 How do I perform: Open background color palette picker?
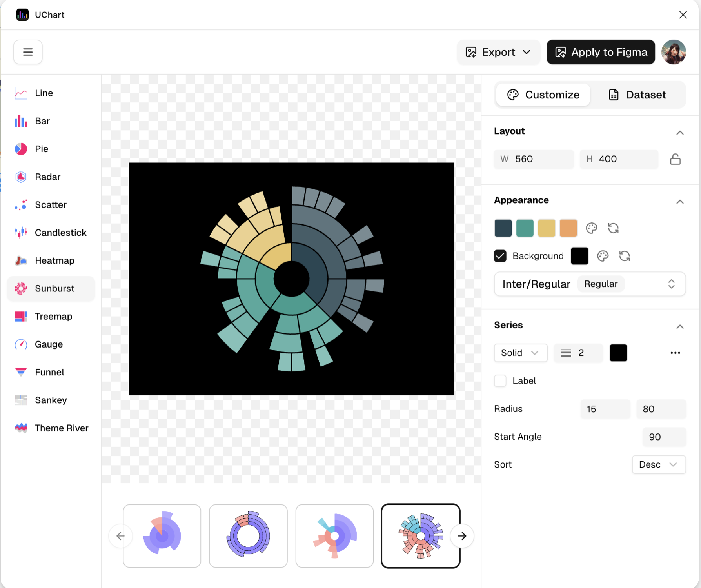603,256
